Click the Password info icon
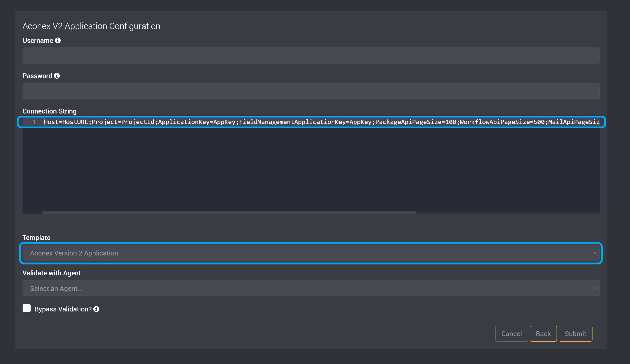630x364 pixels. [57, 76]
